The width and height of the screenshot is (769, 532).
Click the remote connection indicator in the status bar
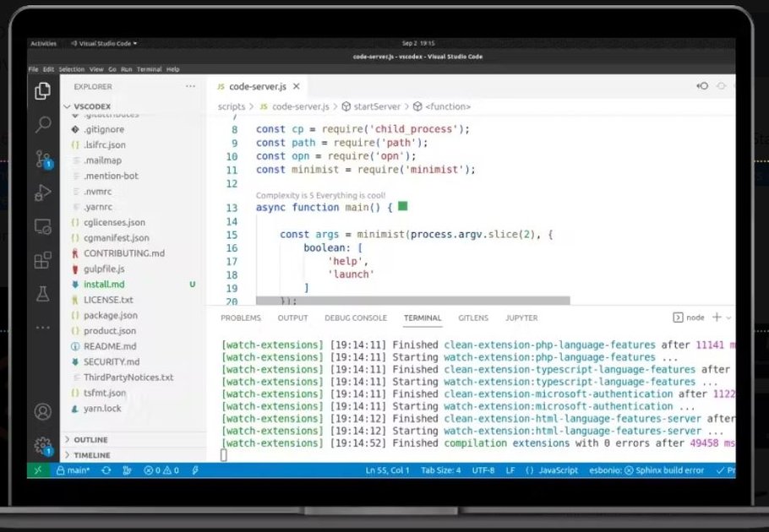point(37,471)
